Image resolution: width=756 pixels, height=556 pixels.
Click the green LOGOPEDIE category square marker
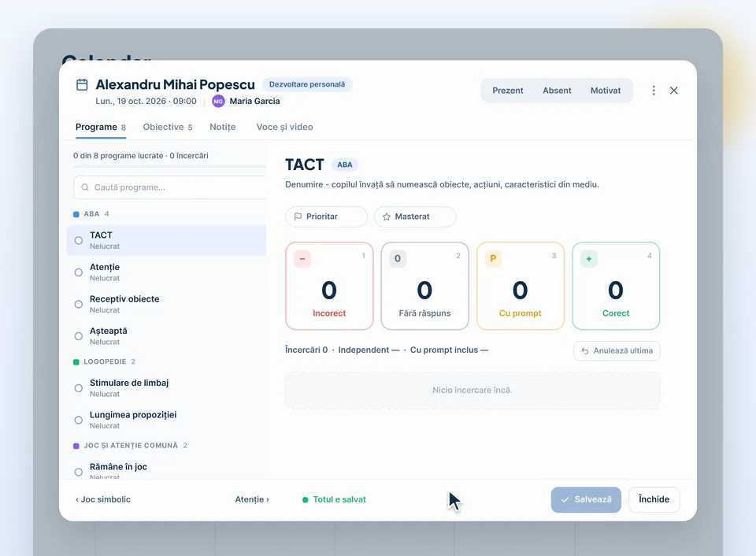coord(76,362)
